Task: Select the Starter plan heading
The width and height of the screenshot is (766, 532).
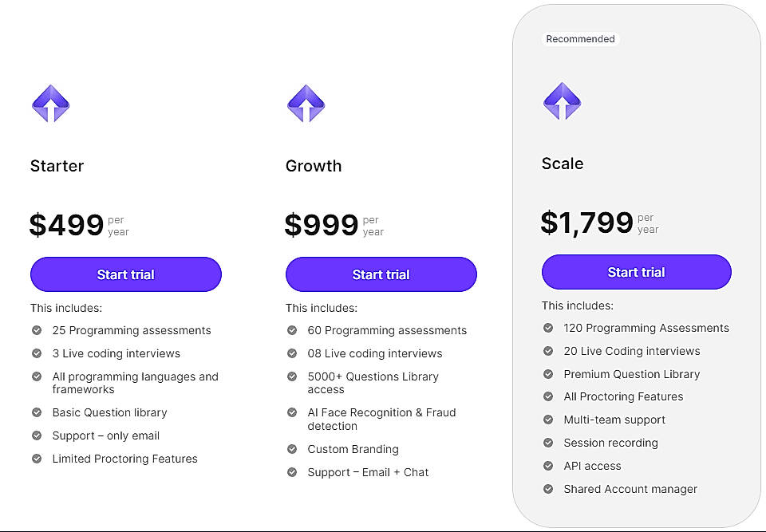Action: pyautogui.click(x=57, y=166)
